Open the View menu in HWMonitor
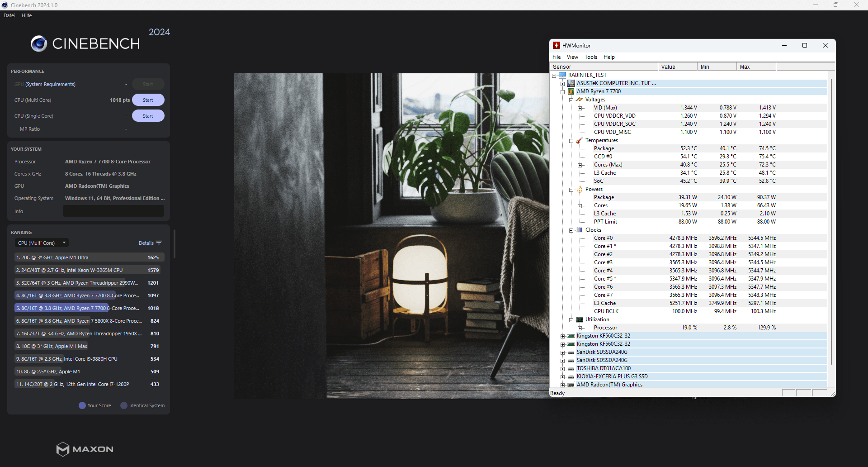The height and width of the screenshot is (467, 868). (x=572, y=57)
